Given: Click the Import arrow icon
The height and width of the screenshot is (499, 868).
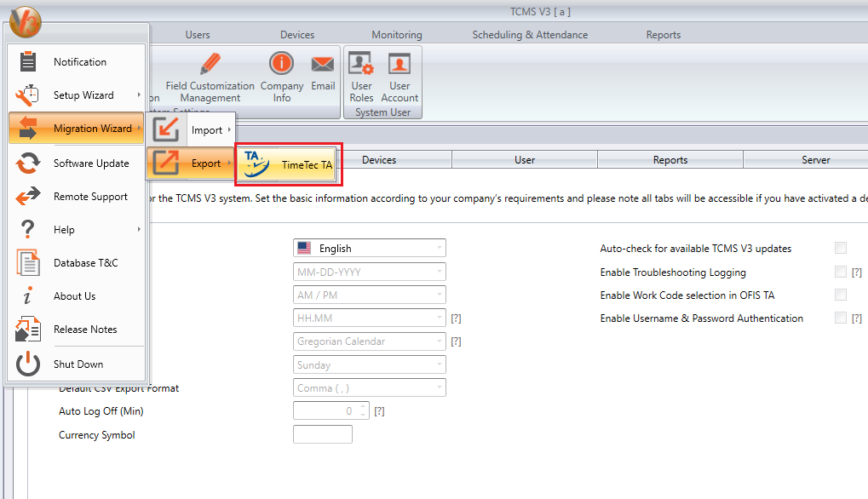Looking at the screenshot, I should click(x=166, y=129).
